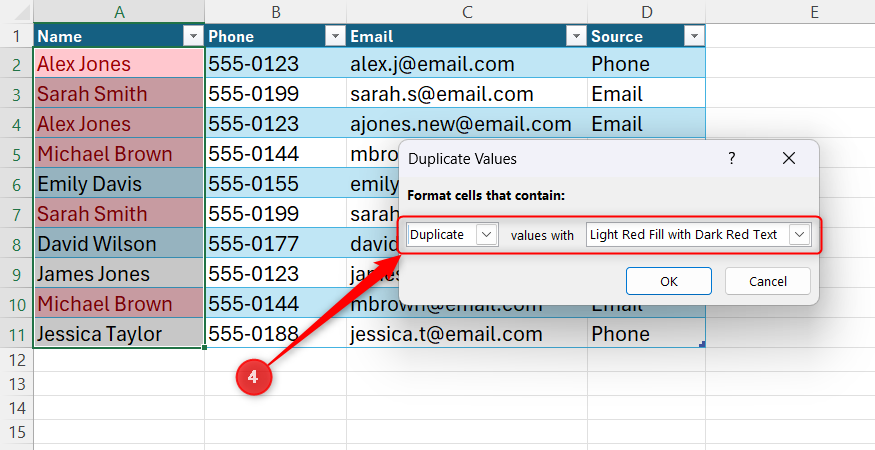Select the Michael Brown cell in row 5

click(119, 154)
